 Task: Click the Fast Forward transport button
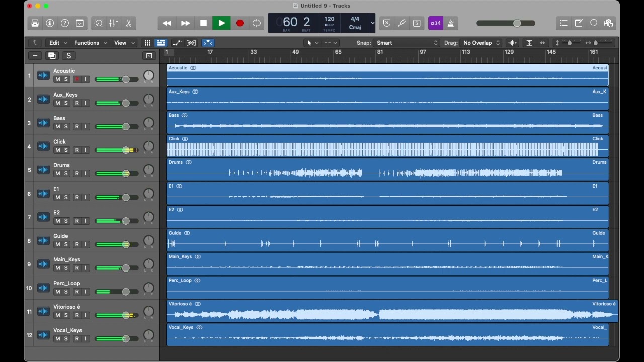(x=185, y=23)
